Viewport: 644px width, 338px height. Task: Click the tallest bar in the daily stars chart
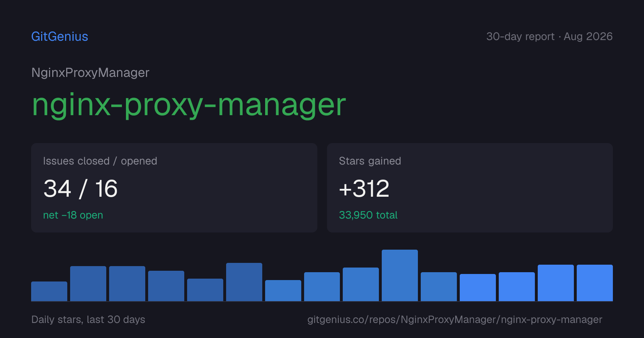[400, 275]
